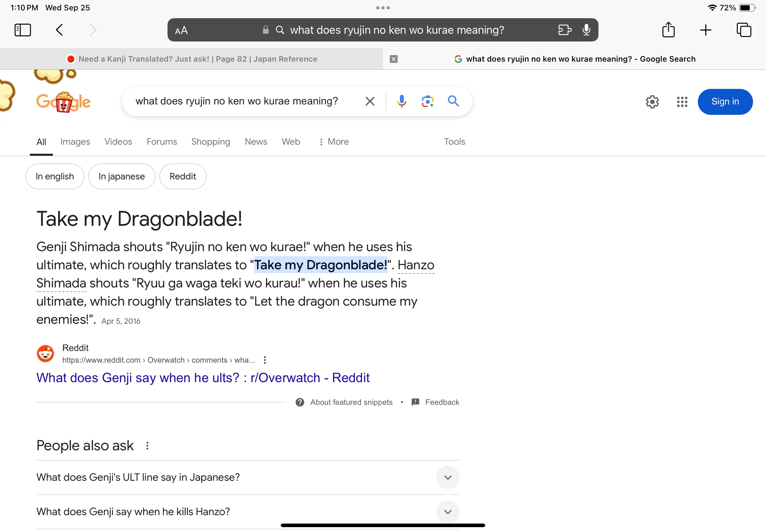Select the Google Search tab
This screenshot has height=532, width=766.
[x=574, y=59]
